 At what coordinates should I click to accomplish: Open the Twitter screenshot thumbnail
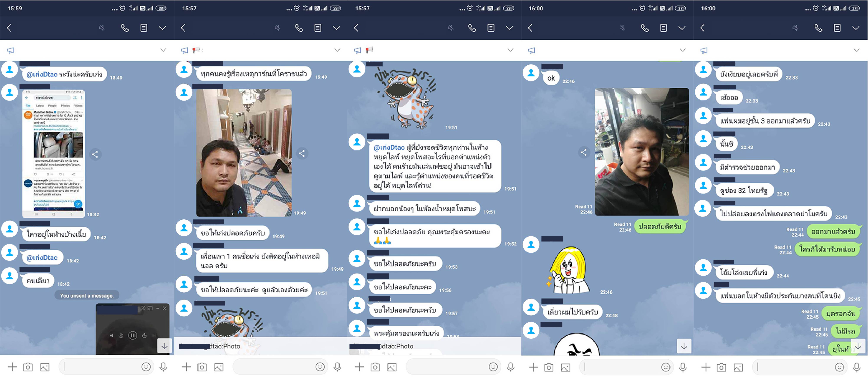tap(53, 153)
